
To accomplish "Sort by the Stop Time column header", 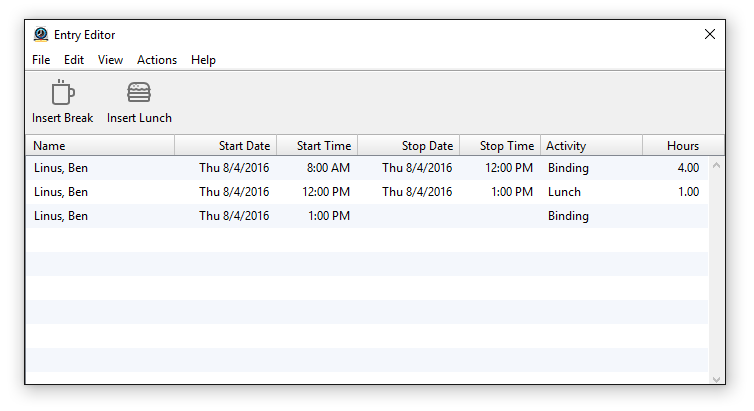I will (x=500, y=146).
